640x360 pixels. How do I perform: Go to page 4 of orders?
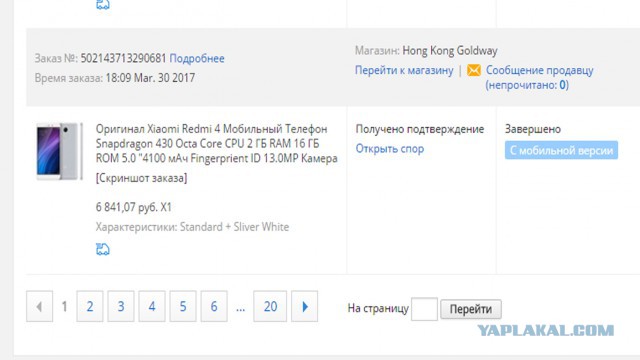tap(152, 306)
